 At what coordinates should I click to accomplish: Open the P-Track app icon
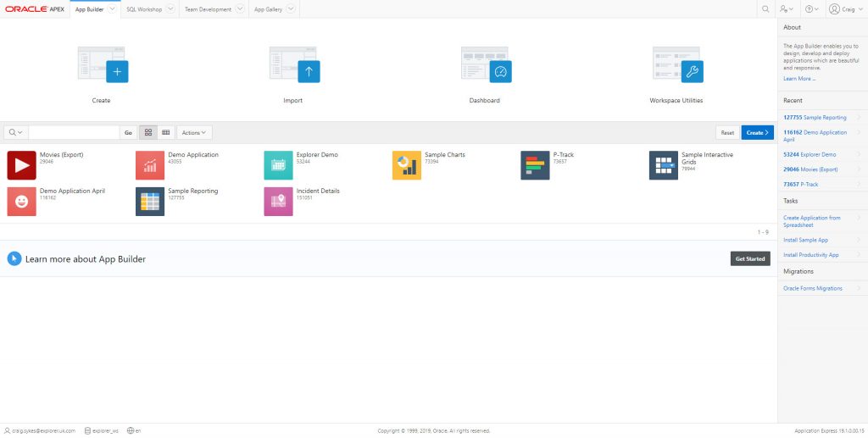pyautogui.click(x=536, y=165)
